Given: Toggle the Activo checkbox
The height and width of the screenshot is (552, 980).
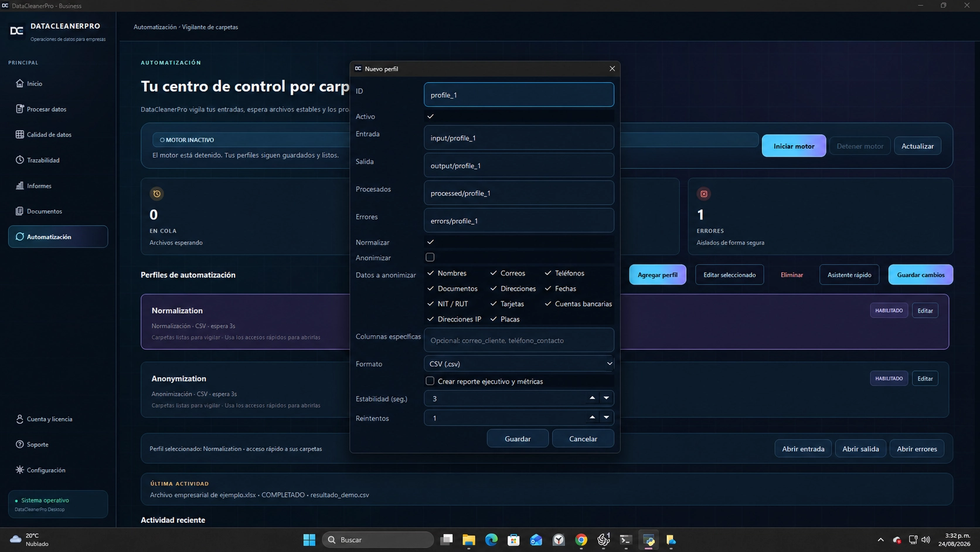Looking at the screenshot, I should coord(430,116).
